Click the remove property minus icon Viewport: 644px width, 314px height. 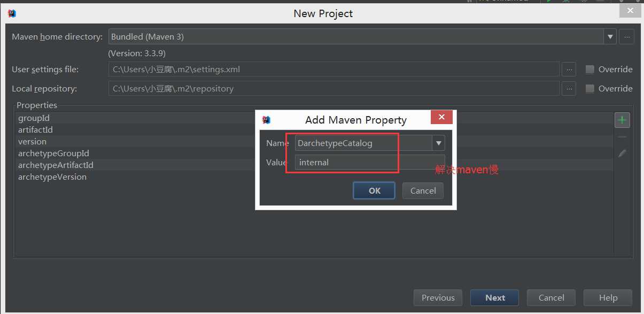coord(622,137)
